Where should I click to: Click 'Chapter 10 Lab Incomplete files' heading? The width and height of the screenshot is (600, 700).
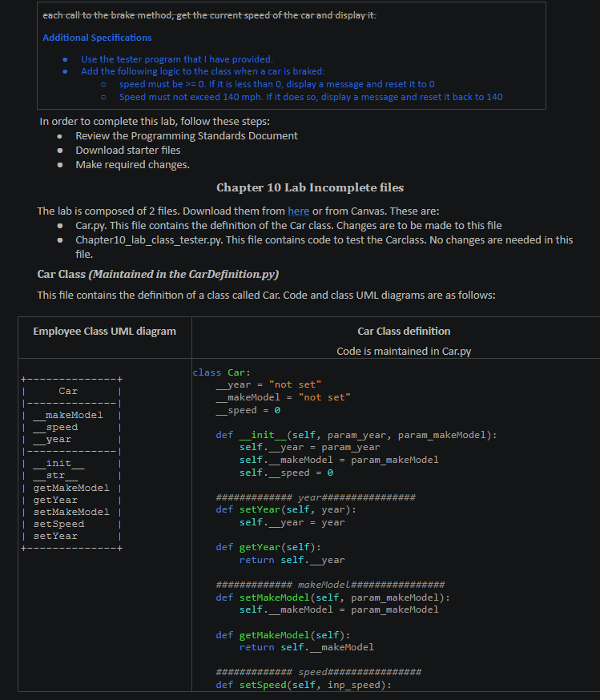click(x=310, y=187)
